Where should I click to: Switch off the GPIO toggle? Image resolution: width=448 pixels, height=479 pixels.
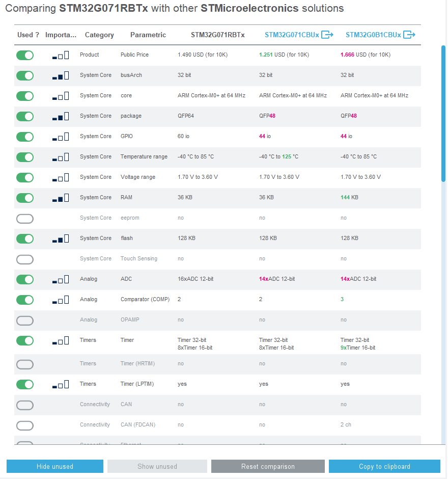25,137
